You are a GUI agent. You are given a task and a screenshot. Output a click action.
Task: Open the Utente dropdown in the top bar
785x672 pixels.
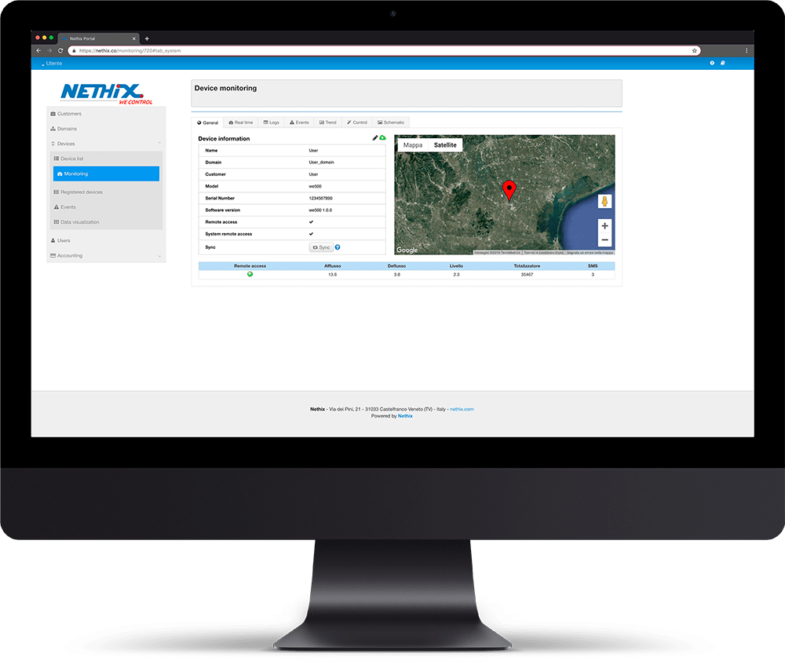click(x=53, y=63)
